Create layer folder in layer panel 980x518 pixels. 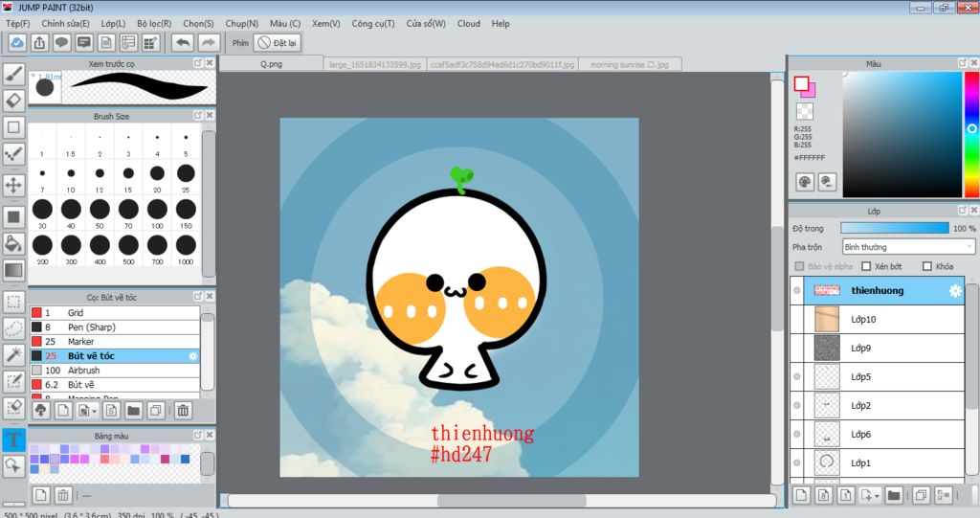point(894,495)
